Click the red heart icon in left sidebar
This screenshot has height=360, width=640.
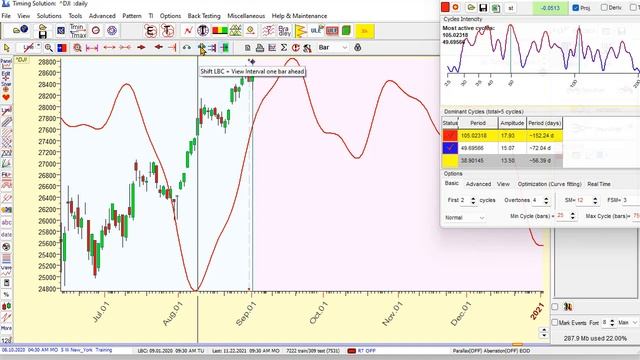6,97
